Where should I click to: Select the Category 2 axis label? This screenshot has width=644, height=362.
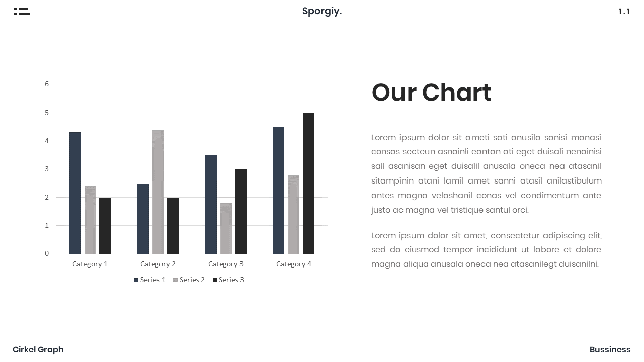(x=158, y=264)
